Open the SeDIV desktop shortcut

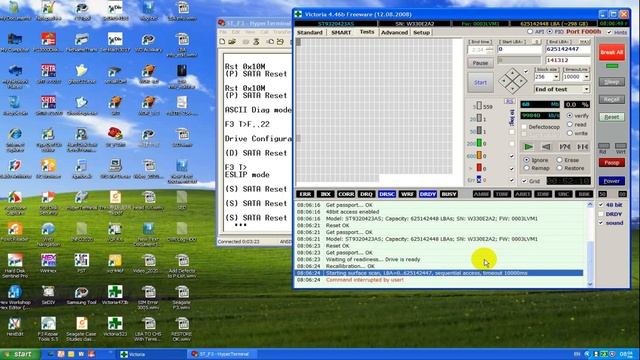click(49, 295)
